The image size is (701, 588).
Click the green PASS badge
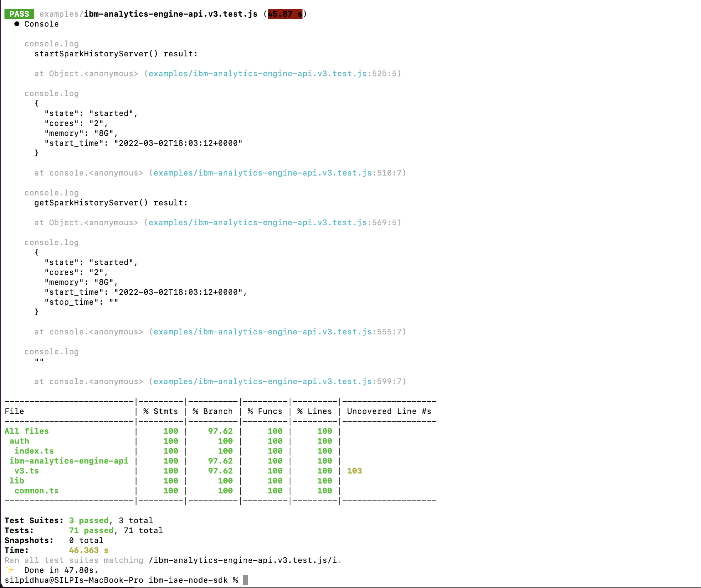19,14
